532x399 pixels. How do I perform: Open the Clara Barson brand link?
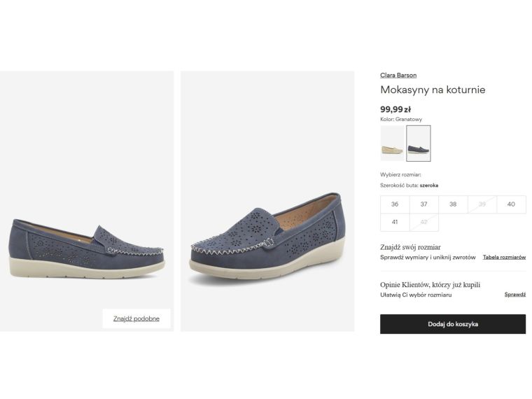tap(398, 75)
